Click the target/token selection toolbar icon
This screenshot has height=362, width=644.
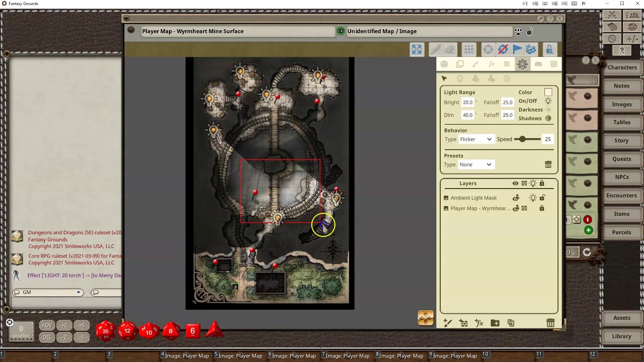[488, 49]
